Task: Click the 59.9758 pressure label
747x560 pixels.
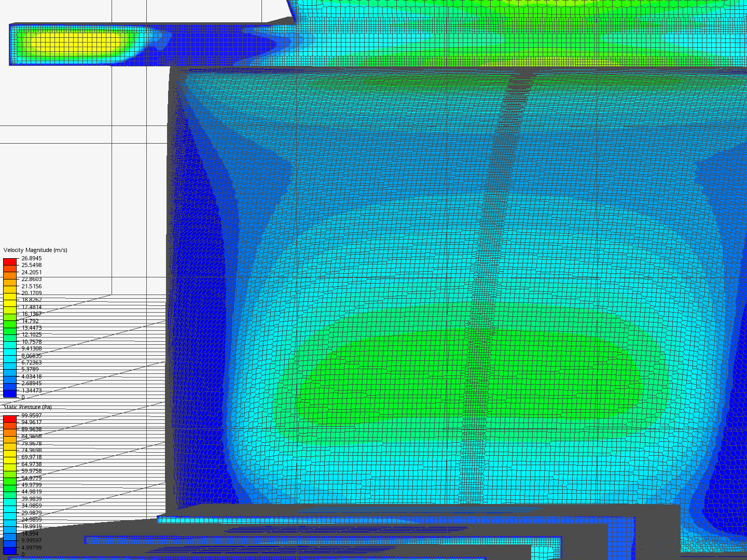Action: (32, 471)
